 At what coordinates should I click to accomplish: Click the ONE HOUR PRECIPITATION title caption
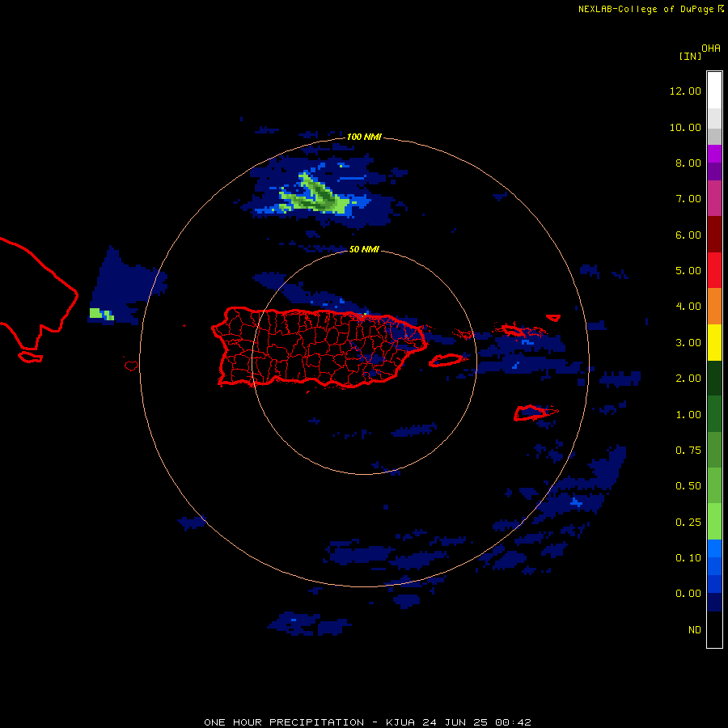click(x=367, y=722)
